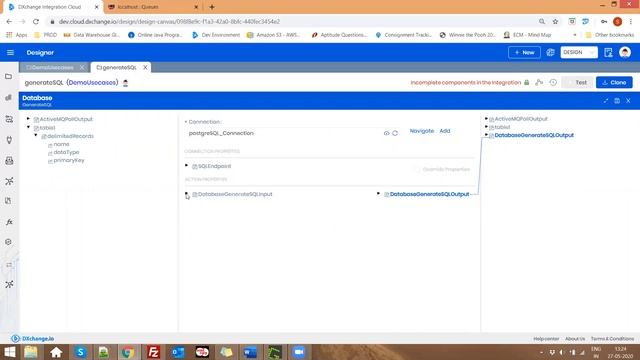The height and width of the screenshot is (360, 640).
Task: Select the primaryKey field in left tree
Action: (69, 160)
